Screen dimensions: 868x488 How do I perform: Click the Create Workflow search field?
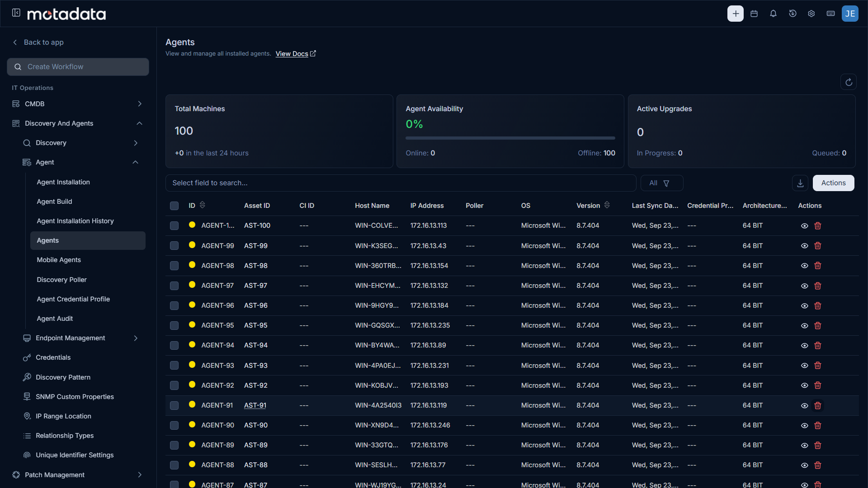point(78,67)
